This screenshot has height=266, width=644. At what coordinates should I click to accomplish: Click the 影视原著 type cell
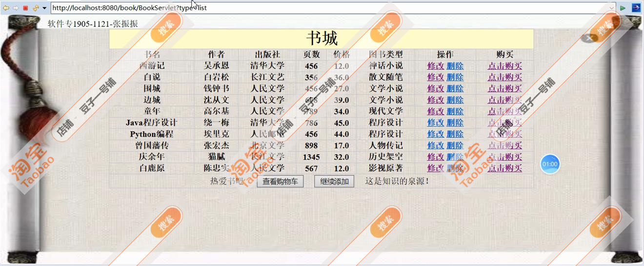point(385,168)
